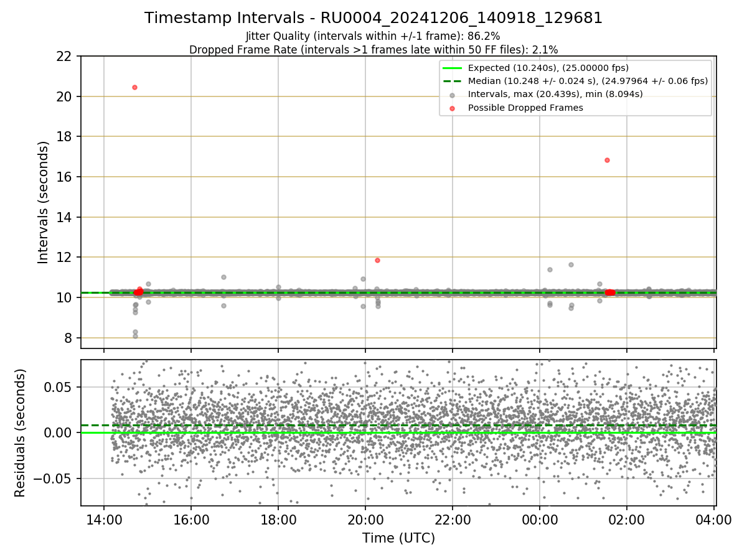The width and height of the screenshot is (747, 560).
Task: Click the solid green line sample in the legend
Action: (x=452, y=68)
